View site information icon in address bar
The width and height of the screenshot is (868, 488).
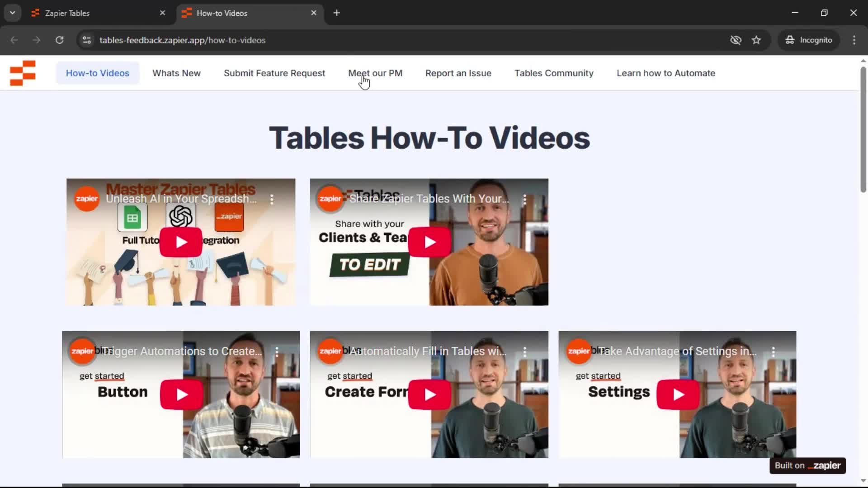pyautogui.click(x=87, y=40)
